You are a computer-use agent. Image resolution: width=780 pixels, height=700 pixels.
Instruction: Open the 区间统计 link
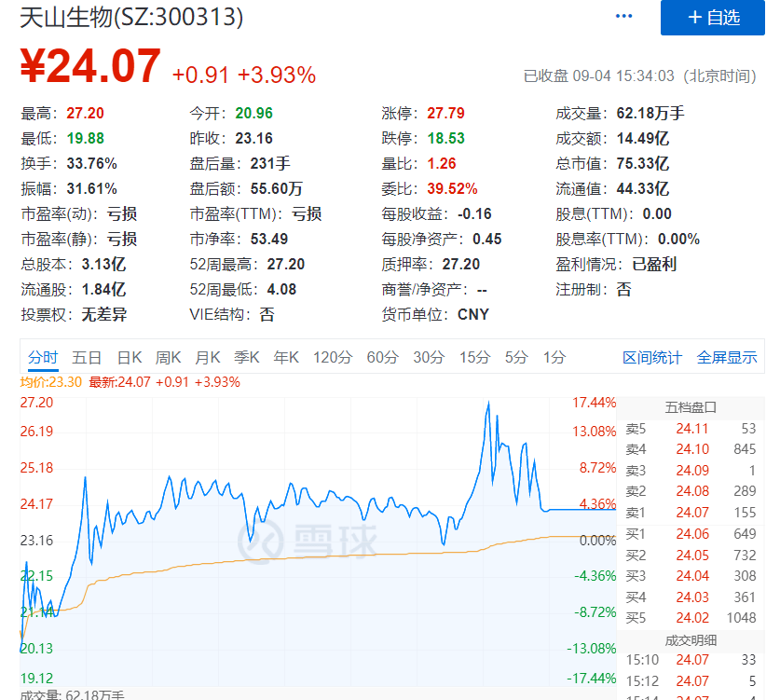(x=652, y=357)
